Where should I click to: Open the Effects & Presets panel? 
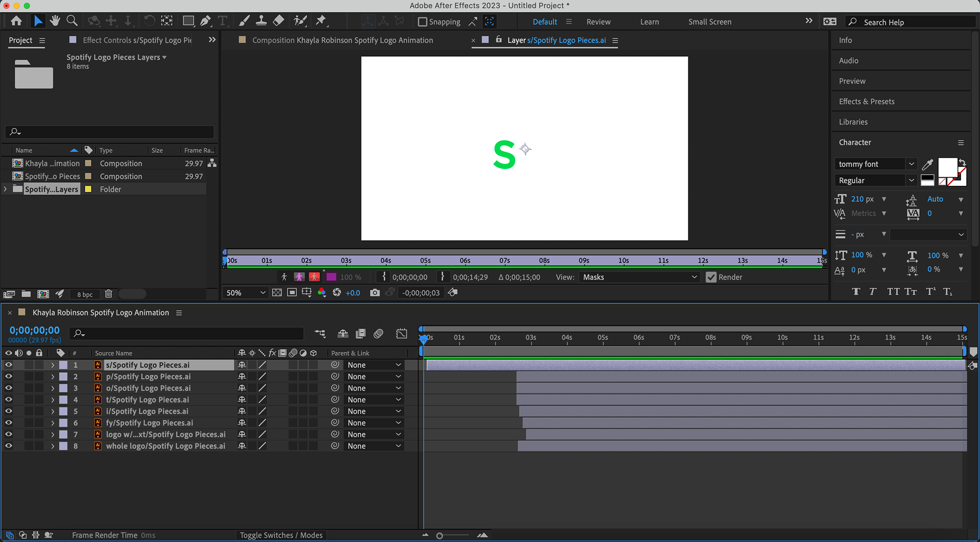866,102
